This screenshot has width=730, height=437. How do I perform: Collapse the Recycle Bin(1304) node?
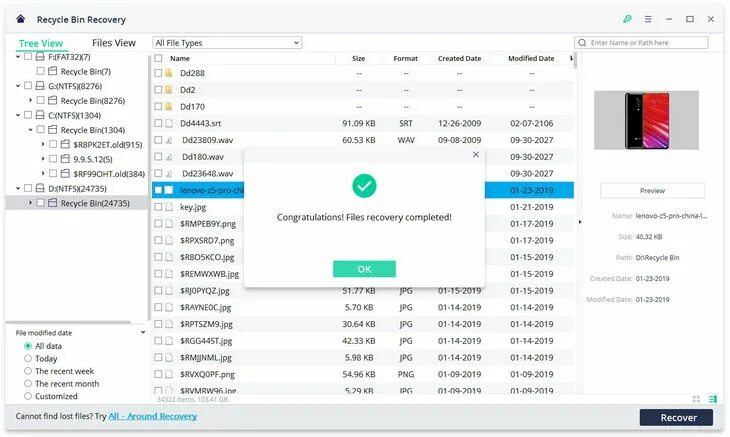(x=31, y=130)
